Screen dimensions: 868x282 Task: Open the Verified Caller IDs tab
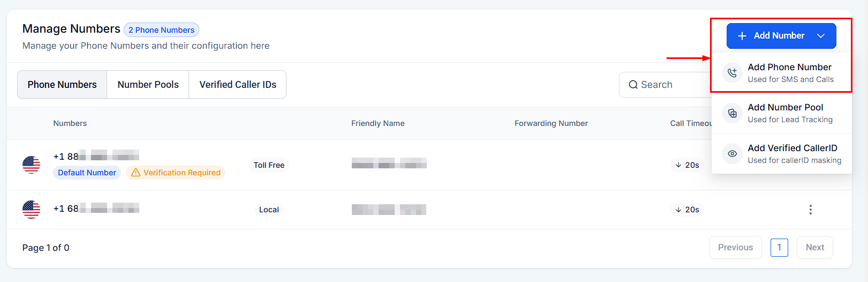[x=238, y=85]
